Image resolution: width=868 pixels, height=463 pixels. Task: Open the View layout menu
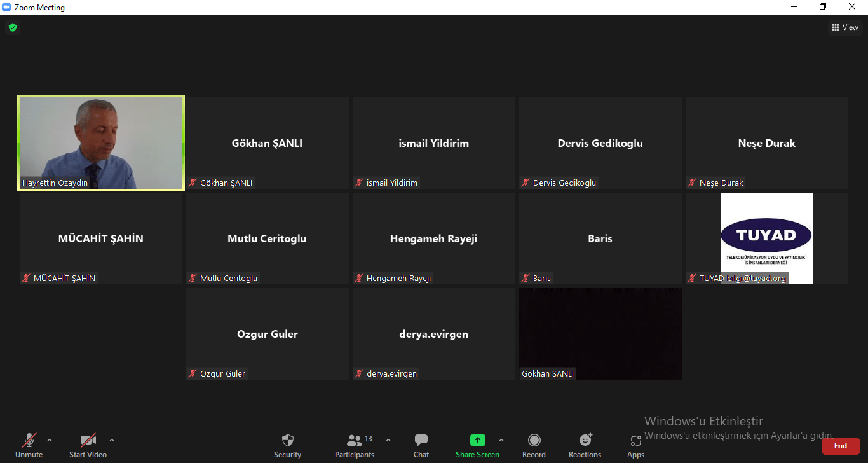point(845,27)
